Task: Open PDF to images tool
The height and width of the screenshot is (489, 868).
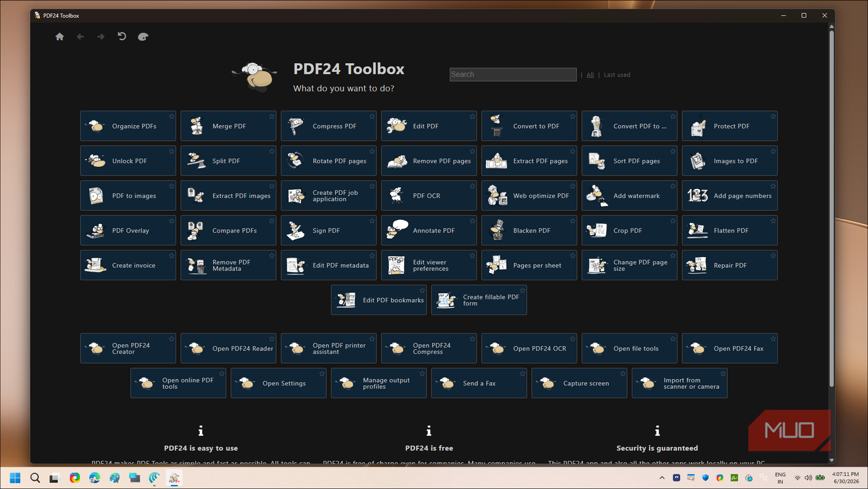Action: click(128, 195)
